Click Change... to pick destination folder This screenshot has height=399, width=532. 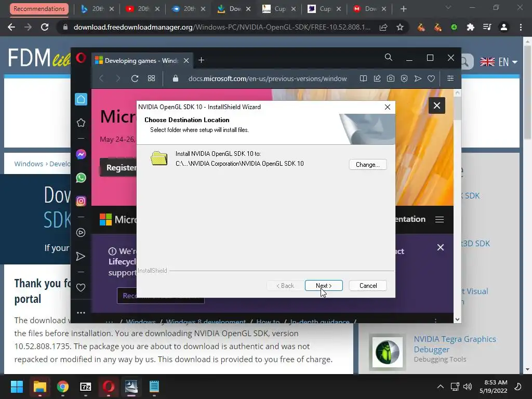click(x=368, y=165)
